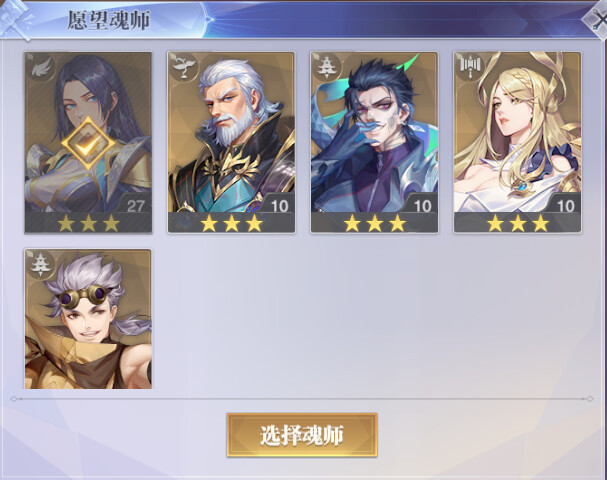This screenshot has height=480, width=607.
Task: Uncheck the golden checkmark on selected card
Action: pyautogui.click(x=88, y=144)
